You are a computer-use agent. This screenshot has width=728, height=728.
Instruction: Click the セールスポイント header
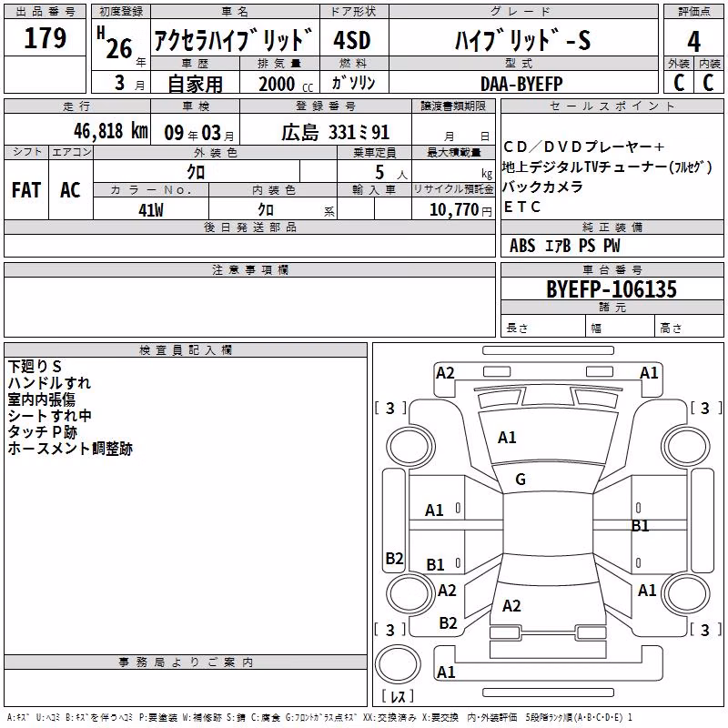612,106
